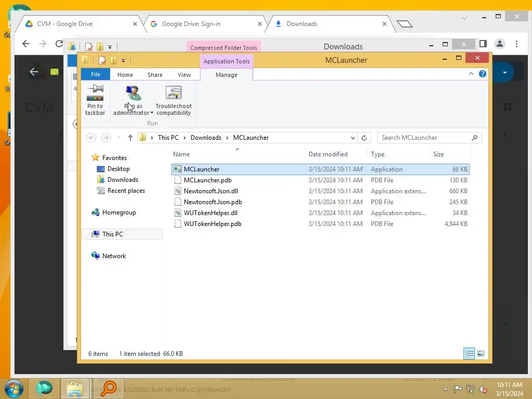Click the Application Tools contextual tab
This screenshot has width=532, height=399.
click(227, 61)
